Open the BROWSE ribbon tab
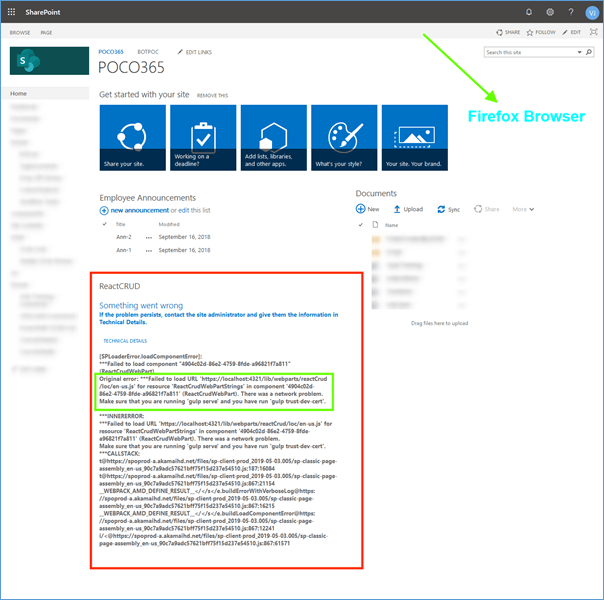604x600 pixels. tap(20, 33)
